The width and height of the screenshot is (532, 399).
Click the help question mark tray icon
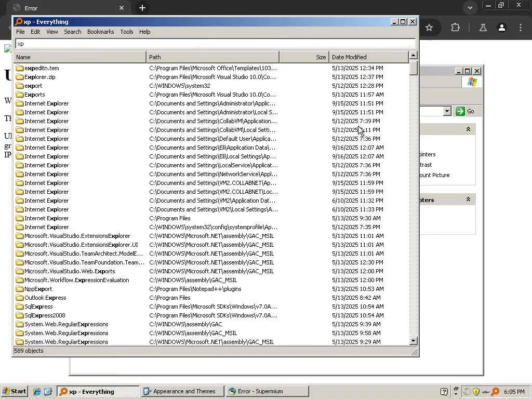click(444, 392)
